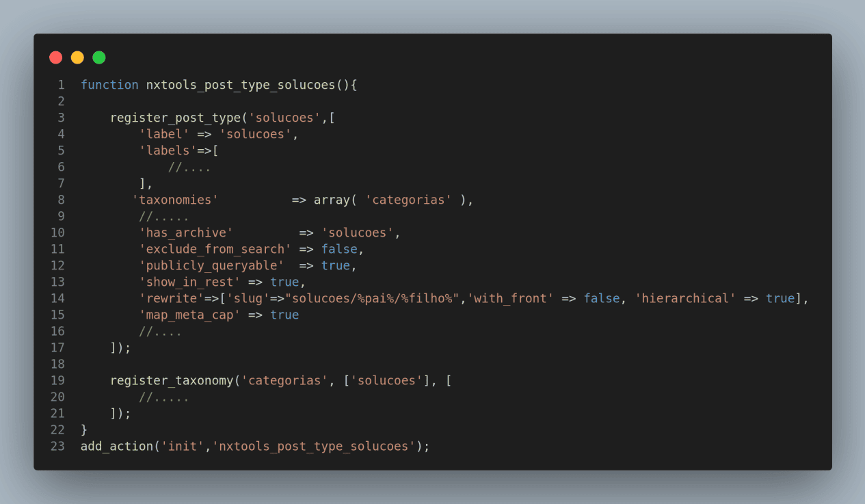
Task: Click the green maximize dot
Action: [x=99, y=57]
